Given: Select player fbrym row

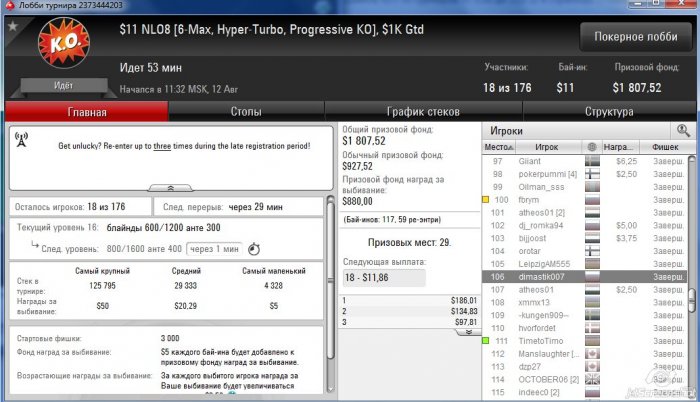Looking at the screenshot, I should coord(584,200).
